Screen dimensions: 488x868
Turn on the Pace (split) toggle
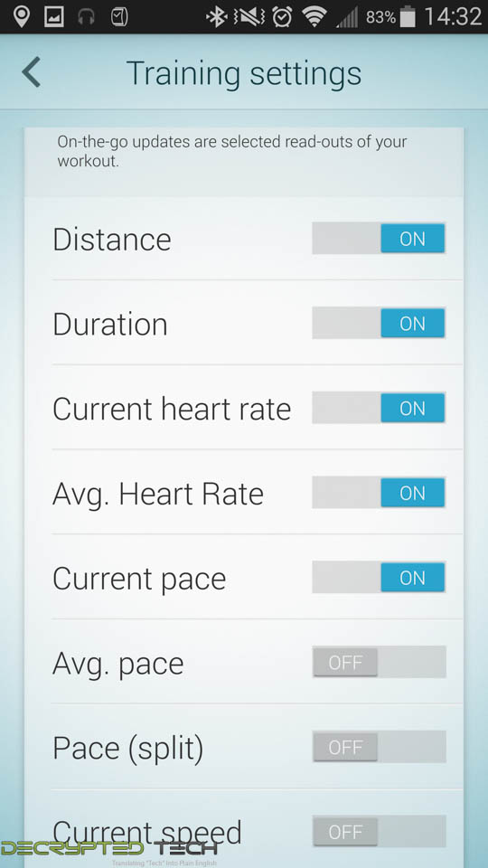click(x=379, y=748)
